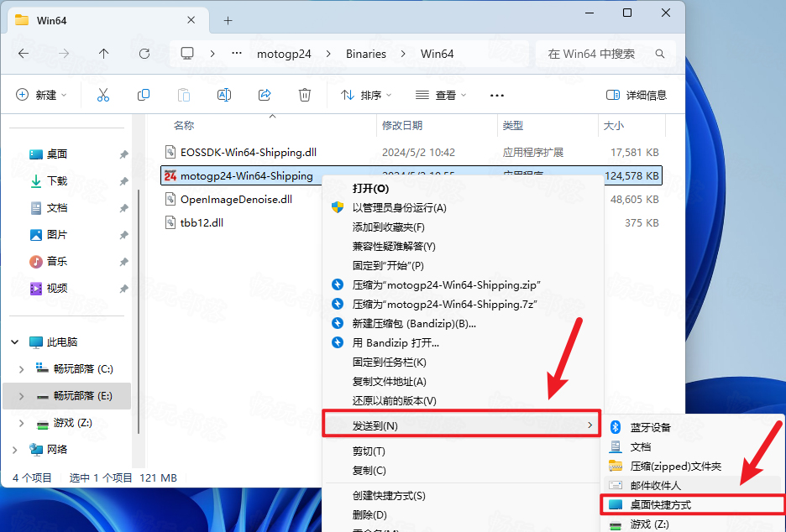Expand the 畅玩部落 (E:) drive node
Image resolution: width=786 pixels, height=532 pixels.
tap(21, 396)
